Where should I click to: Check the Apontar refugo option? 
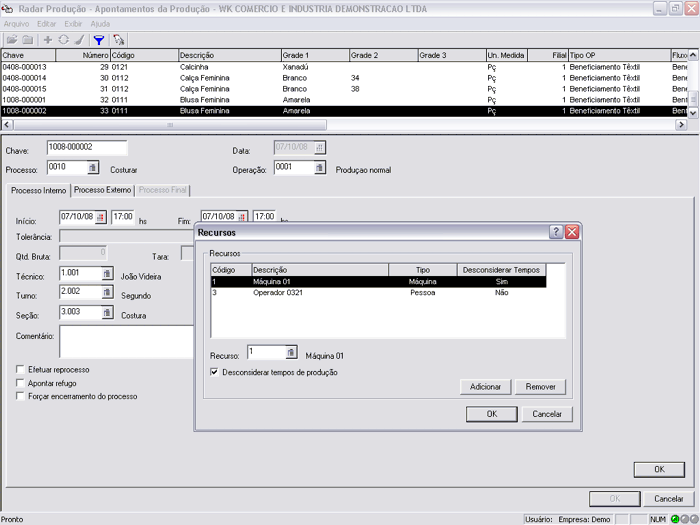(x=21, y=383)
